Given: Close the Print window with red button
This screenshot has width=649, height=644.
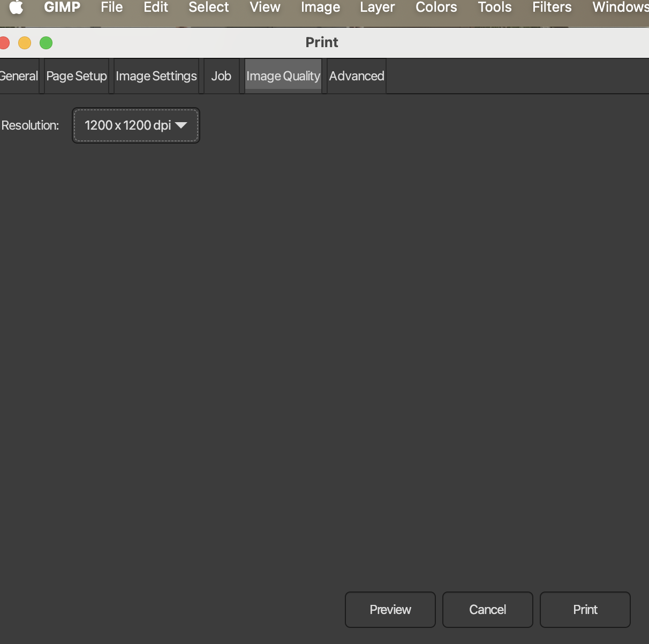Looking at the screenshot, I should point(4,43).
